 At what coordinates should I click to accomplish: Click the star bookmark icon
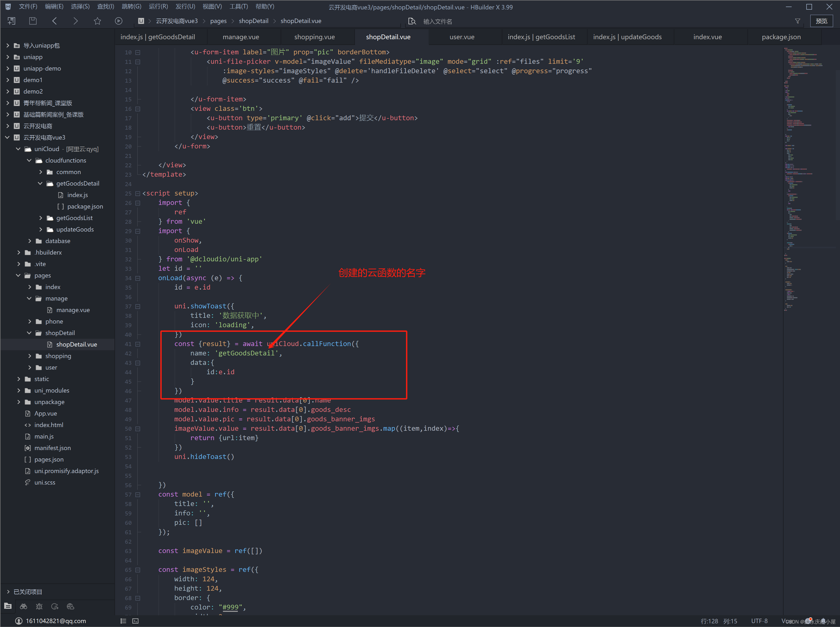tap(97, 21)
